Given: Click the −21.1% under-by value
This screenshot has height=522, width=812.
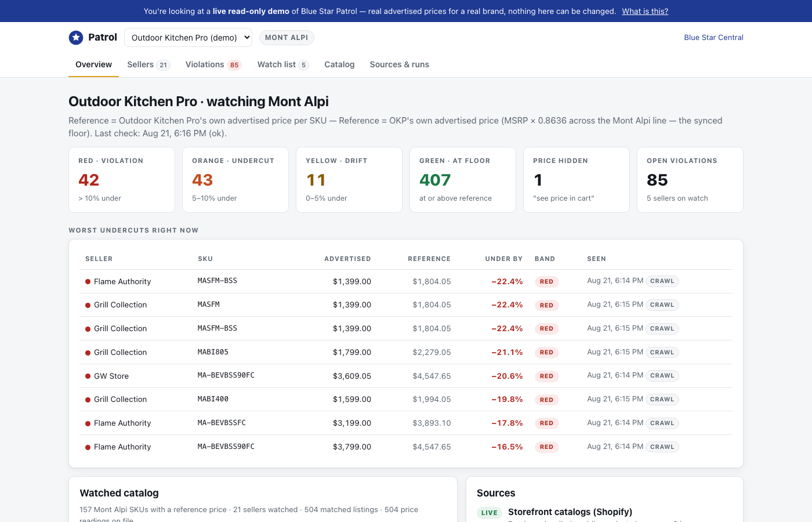Looking at the screenshot, I should 507,352.
